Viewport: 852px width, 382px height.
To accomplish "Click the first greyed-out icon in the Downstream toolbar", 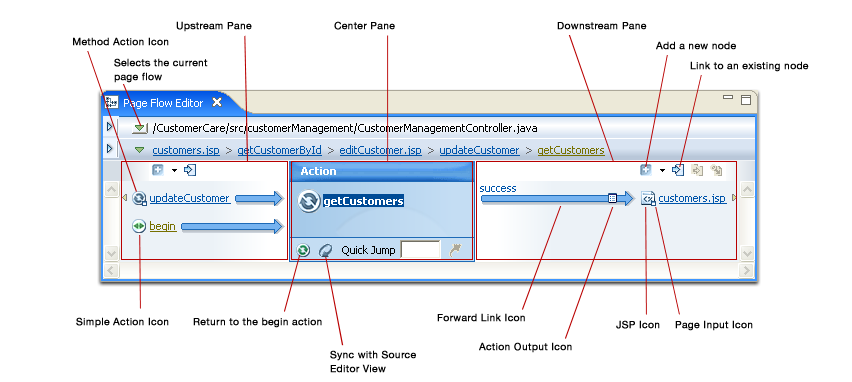I will tap(697, 170).
